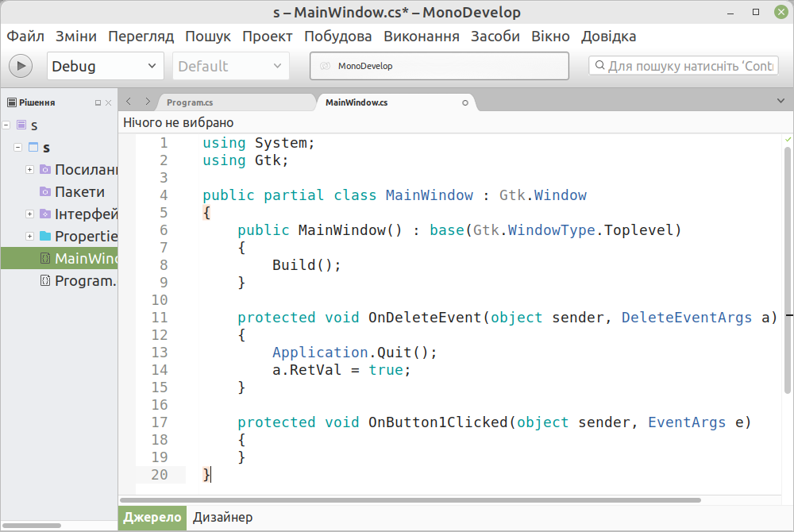This screenshot has width=794, height=532.
Task: Expand the Інтерфейс folder
Action: pyautogui.click(x=29, y=214)
